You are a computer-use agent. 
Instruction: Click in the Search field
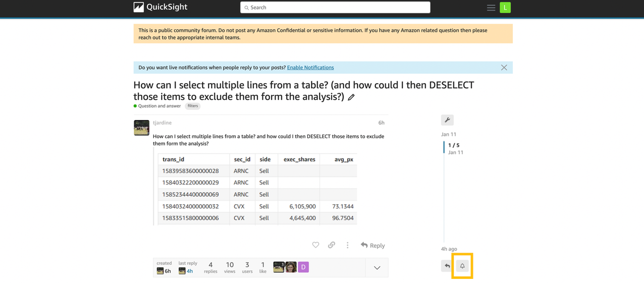coord(335,8)
